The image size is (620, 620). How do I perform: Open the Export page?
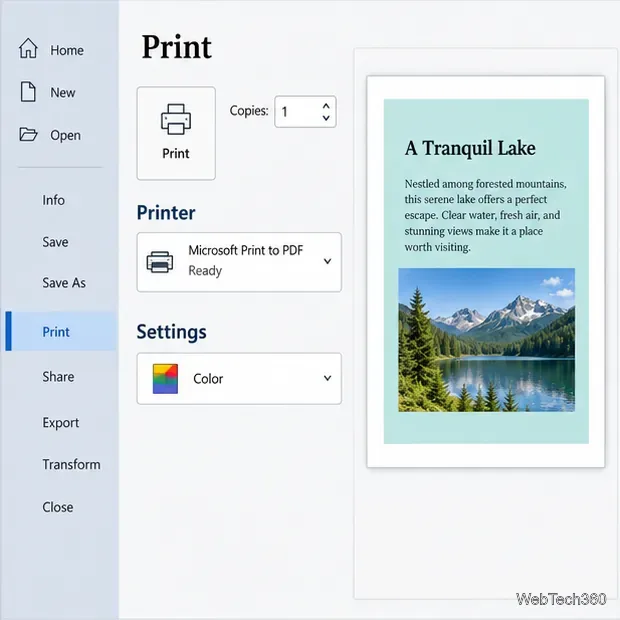60,423
